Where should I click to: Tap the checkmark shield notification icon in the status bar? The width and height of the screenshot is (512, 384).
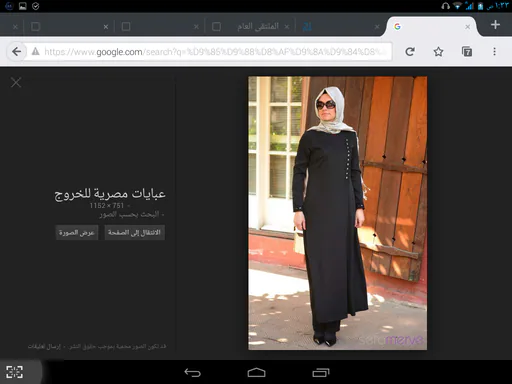(36, 6)
